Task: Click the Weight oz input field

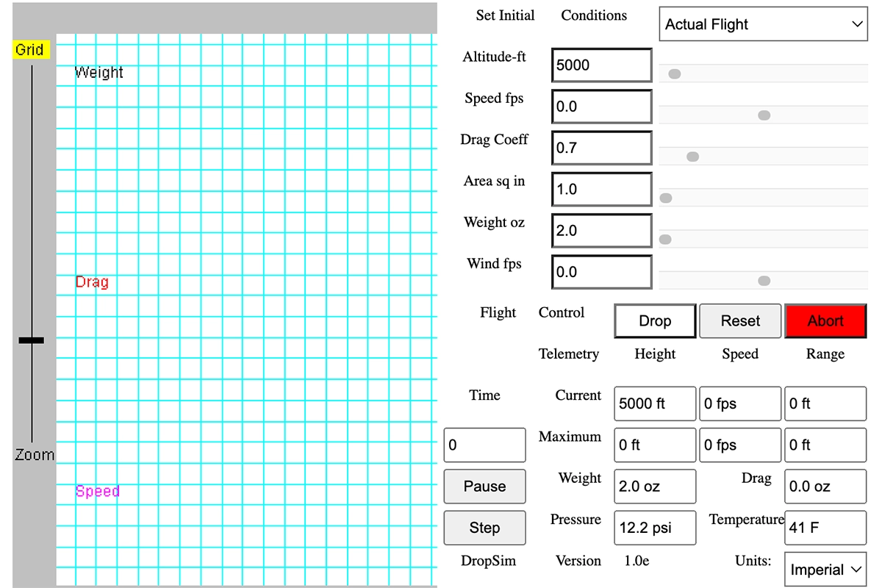Action: [601, 231]
